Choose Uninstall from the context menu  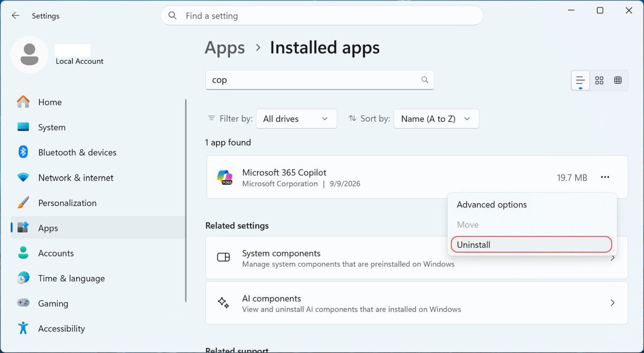pos(532,244)
